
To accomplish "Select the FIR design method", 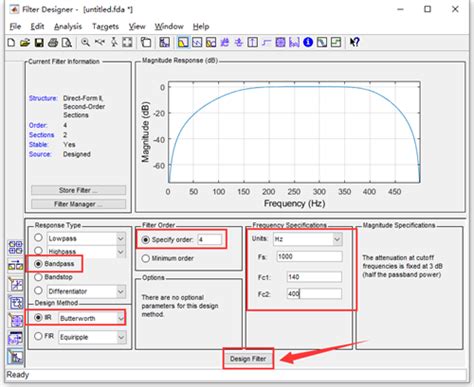I will click(38, 336).
